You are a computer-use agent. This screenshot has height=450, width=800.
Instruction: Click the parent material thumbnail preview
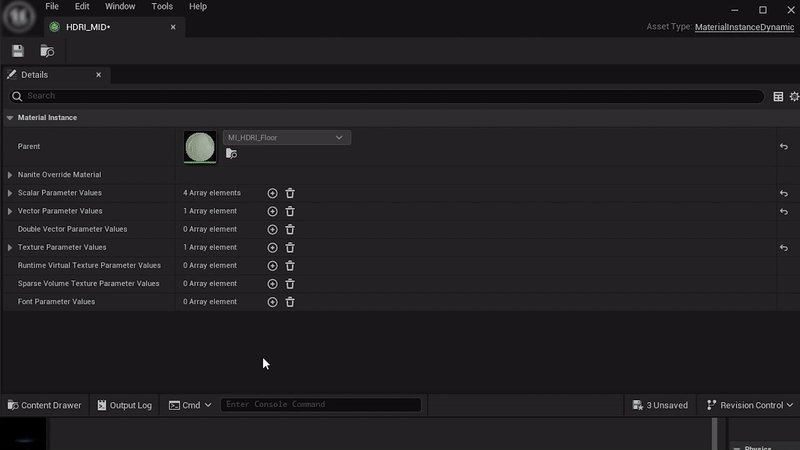point(200,146)
